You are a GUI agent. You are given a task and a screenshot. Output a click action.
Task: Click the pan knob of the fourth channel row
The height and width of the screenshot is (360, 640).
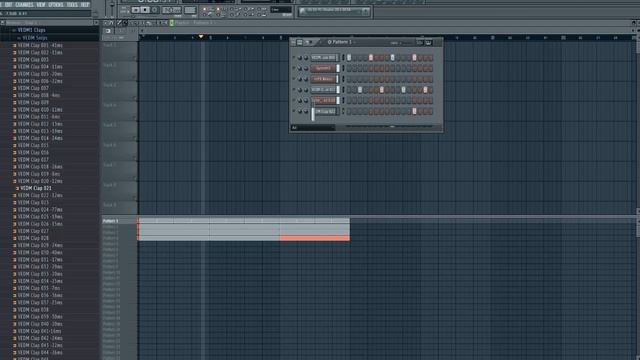pos(300,90)
